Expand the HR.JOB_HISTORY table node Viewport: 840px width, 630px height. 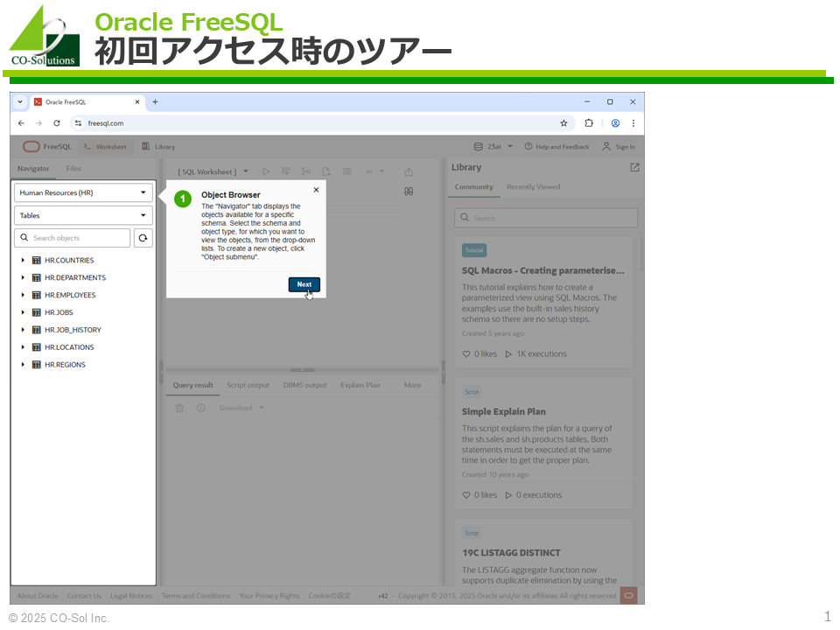[x=23, y=330]
